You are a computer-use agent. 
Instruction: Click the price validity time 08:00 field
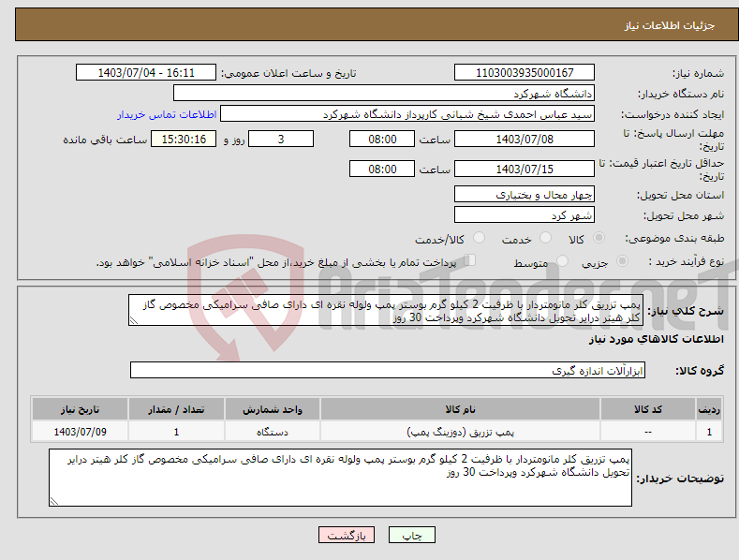pyautogui.click(x=382, y=169)
